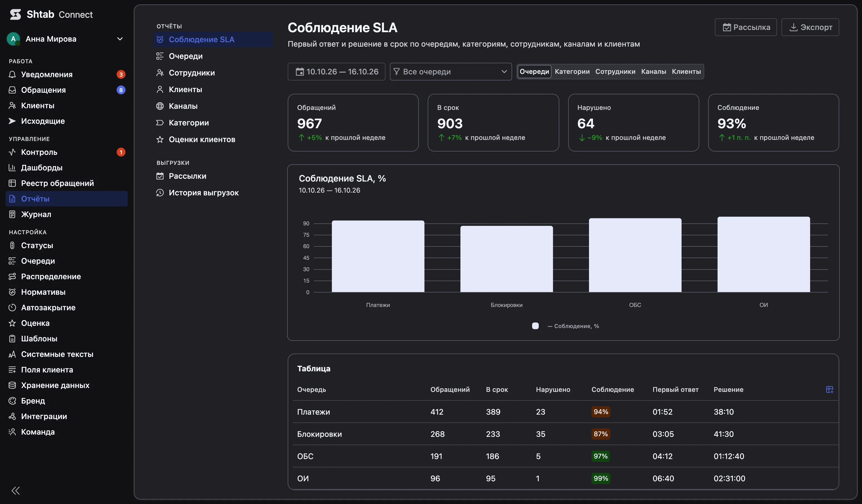
Task: Configure table columns with the grid icon
Action: tap(830, 389)
